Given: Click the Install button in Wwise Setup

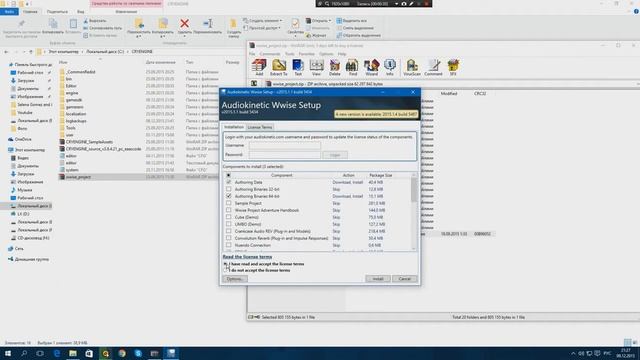Looking at the screenshot, I should click(378, 279).
